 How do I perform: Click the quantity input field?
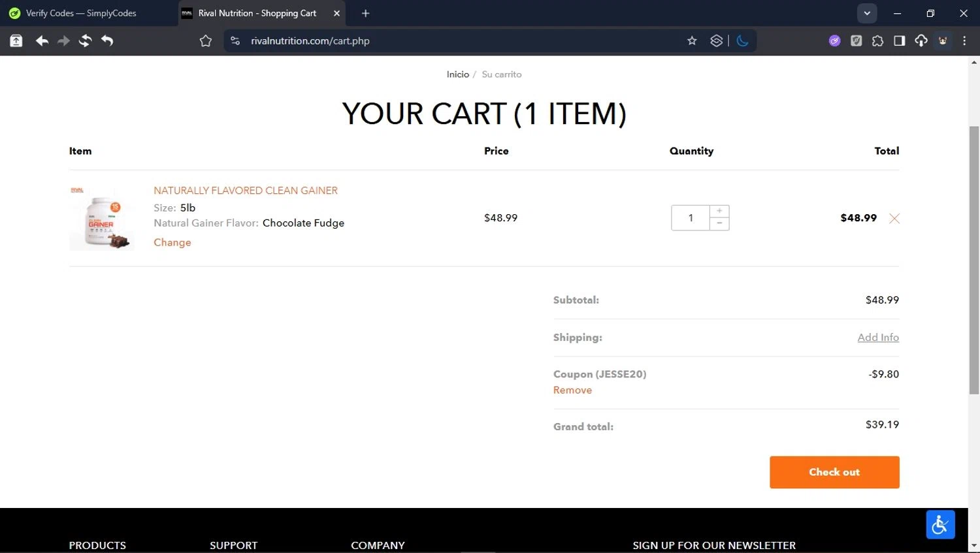tap(690, 218)
